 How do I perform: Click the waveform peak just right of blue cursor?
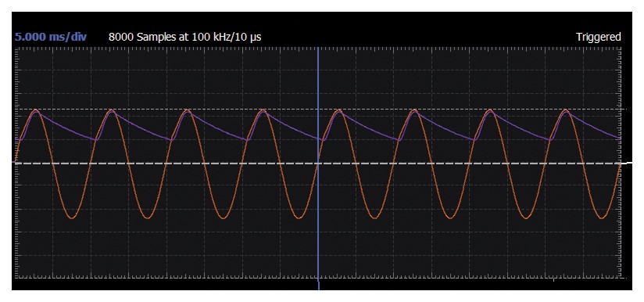click(338, 110)
